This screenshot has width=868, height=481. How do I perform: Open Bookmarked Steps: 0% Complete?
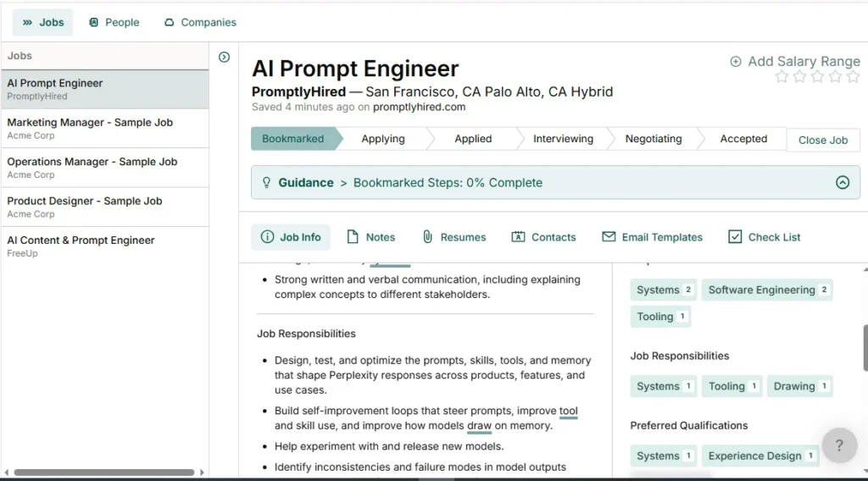448,182
